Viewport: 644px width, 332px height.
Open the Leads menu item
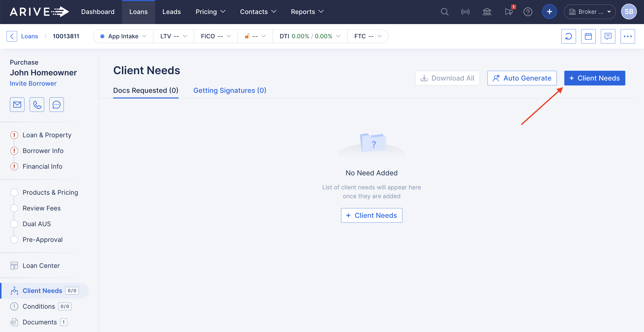click(x=171, y=12)
